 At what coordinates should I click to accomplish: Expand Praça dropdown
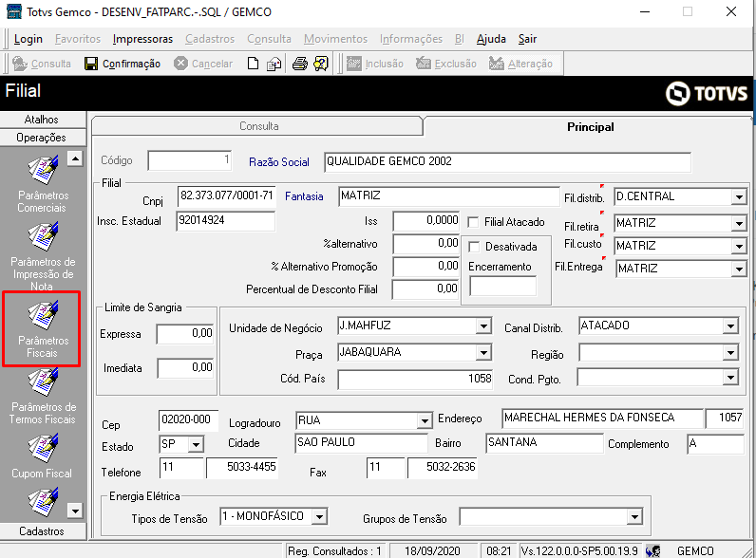(x=483, y=353)
